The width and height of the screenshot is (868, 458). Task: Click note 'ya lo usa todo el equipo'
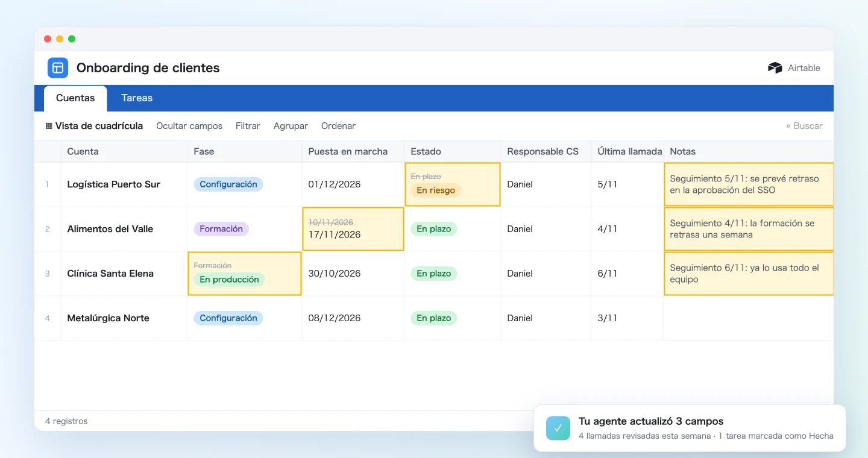[749, 274]
